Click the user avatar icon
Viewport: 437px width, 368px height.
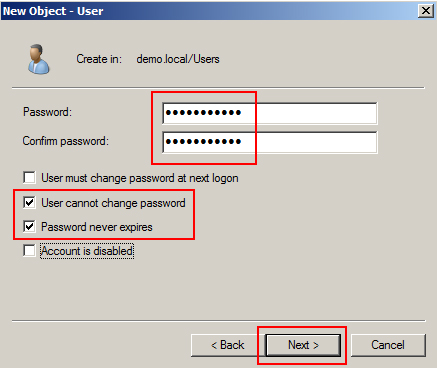[39, 59]
